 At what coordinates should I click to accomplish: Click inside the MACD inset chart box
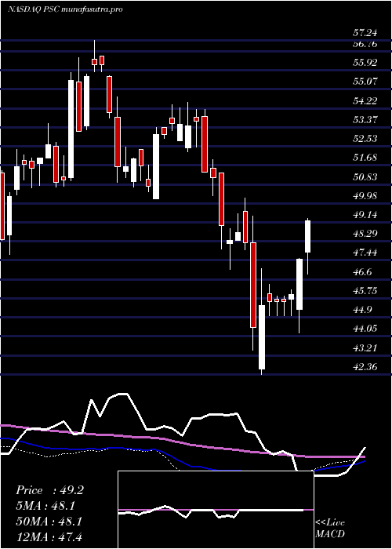pyautogui.click(x=216, y=510)
